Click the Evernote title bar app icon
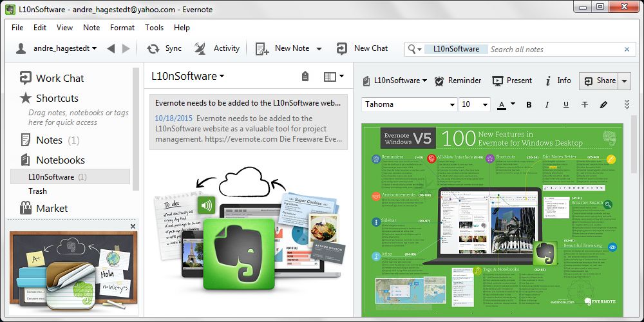Screen dimensions: 644x322 [x=10, y=10]
